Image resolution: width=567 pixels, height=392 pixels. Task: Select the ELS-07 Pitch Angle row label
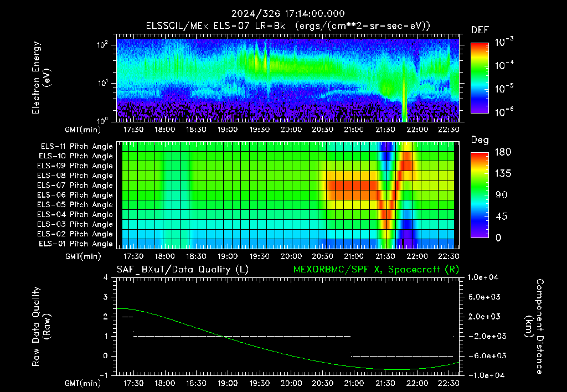[x=75, y=185]
